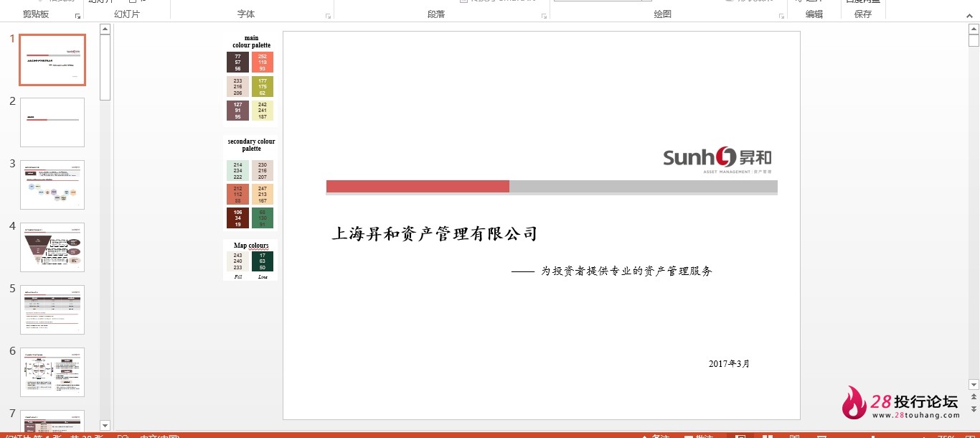The image size is (980, 438).
Task: Open the 剪贴板 group dialog launcher
Action: point(77,15)
